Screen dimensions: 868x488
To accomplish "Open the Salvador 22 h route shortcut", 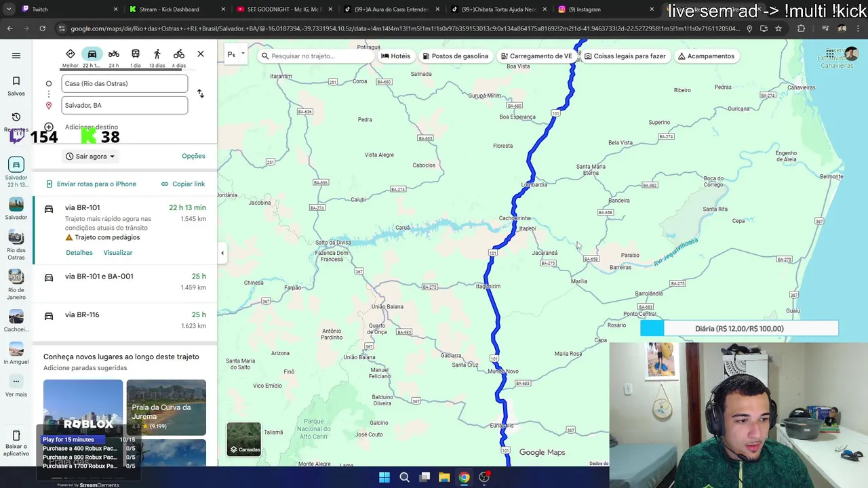I will 16,173.
